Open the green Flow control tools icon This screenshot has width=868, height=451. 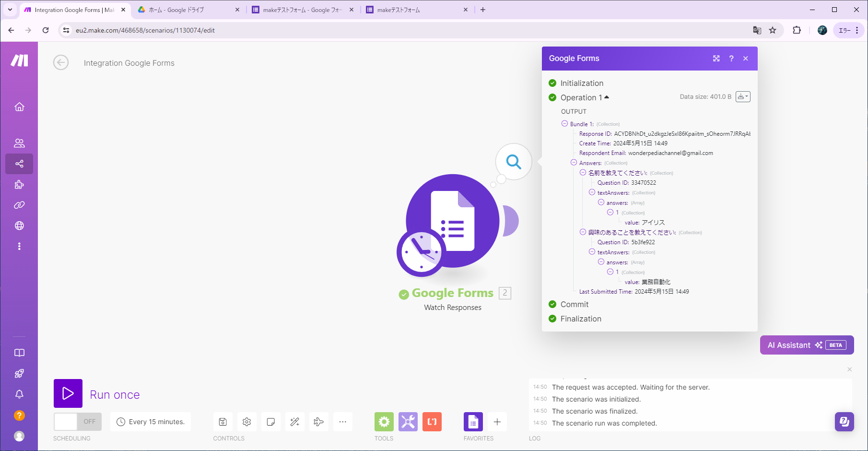(384, 422)
